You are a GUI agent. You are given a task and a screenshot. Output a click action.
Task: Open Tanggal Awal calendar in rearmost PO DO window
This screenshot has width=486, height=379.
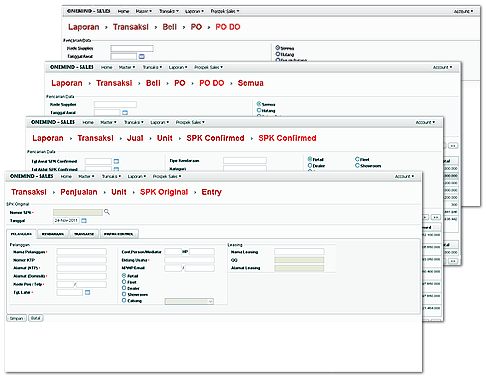[142, 56]
